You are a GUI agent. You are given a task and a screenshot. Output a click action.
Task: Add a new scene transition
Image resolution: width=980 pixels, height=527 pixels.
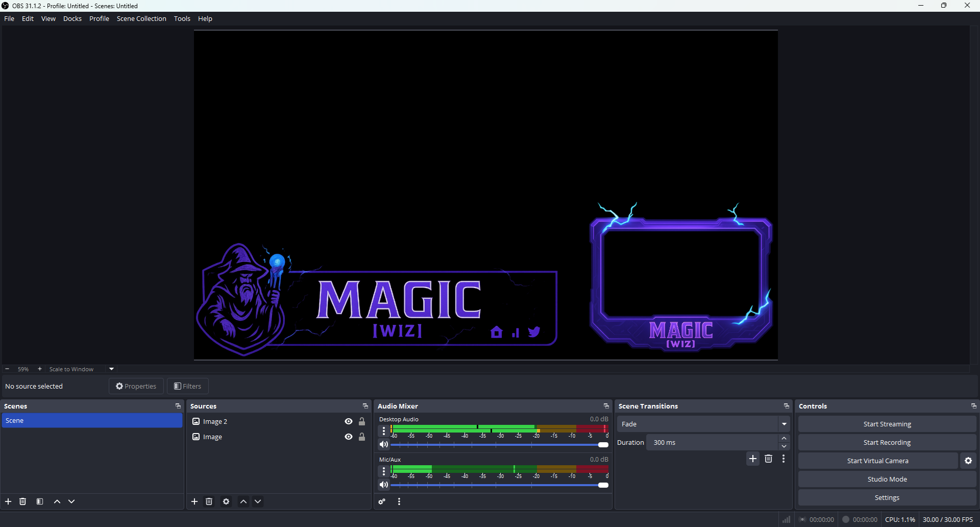(753, 459)
